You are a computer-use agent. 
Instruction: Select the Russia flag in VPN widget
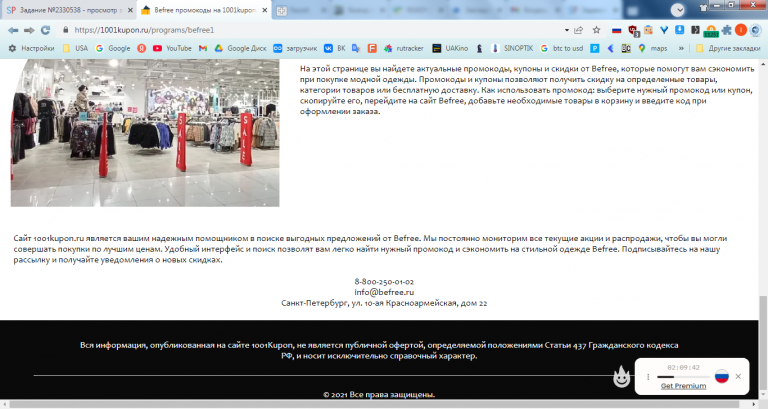[722, 376]
